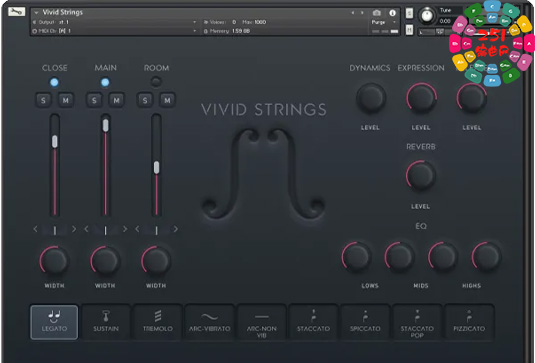Open the Purge dropdown menu

tap(384, 22)
